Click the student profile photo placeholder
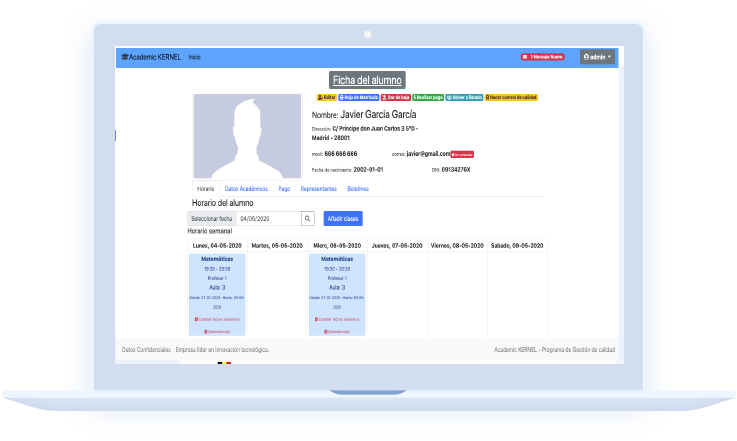 coord(247,136)
